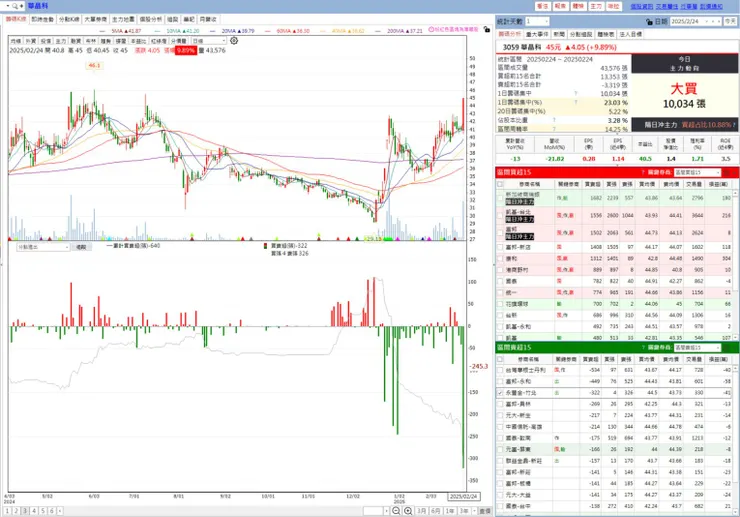Switch to the 法人目標 tab

click(631, 34)
